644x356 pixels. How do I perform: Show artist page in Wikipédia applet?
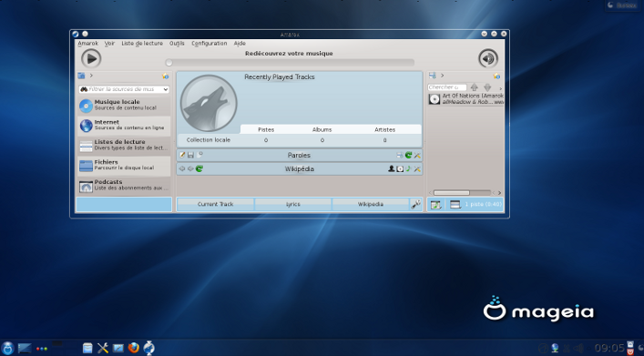point(391,168)
